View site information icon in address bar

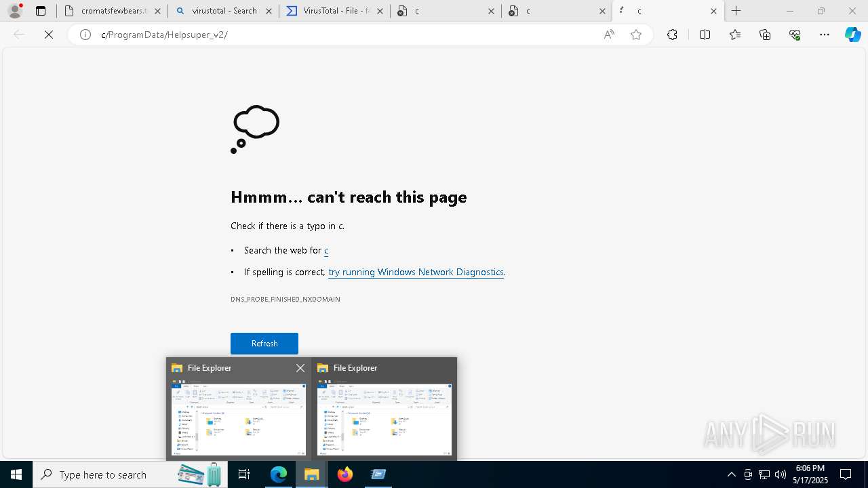point(85,35)
